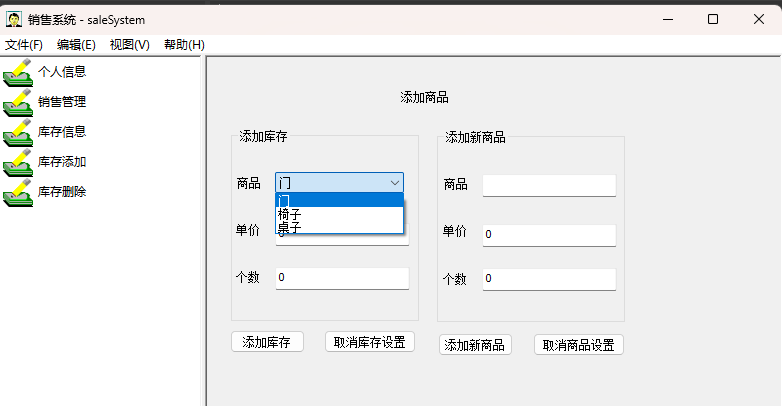
Task: Click the saleSystem app icon in title bar
Action: pyautogui.click(x=14, y=19)
